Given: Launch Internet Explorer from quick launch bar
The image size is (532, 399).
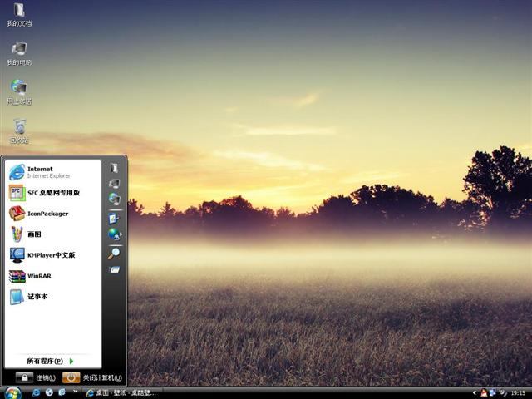Looking at the screenshot, I should (x=36, y=392).
